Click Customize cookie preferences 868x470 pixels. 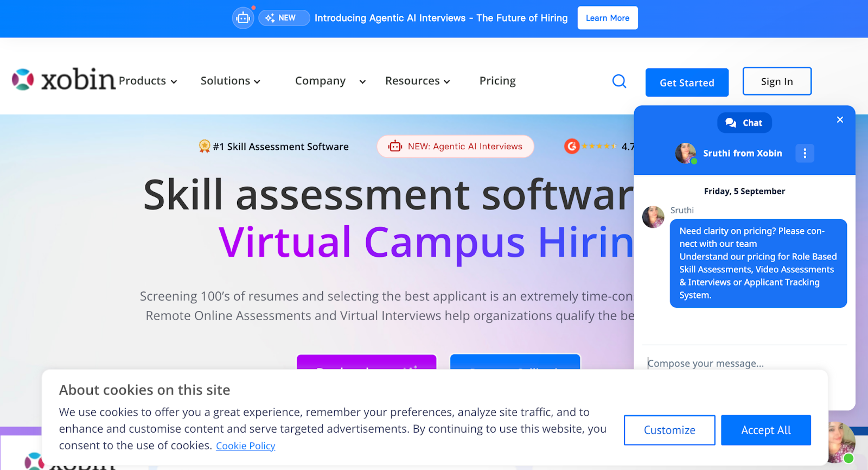tap(669, 430)
